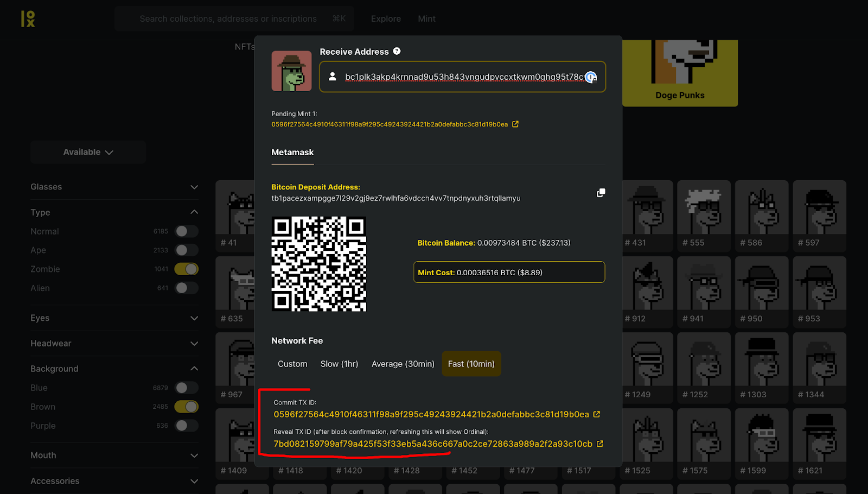Expand the Accessories filter section
This screenshot has height=494, width=868.
click(114, 481)
